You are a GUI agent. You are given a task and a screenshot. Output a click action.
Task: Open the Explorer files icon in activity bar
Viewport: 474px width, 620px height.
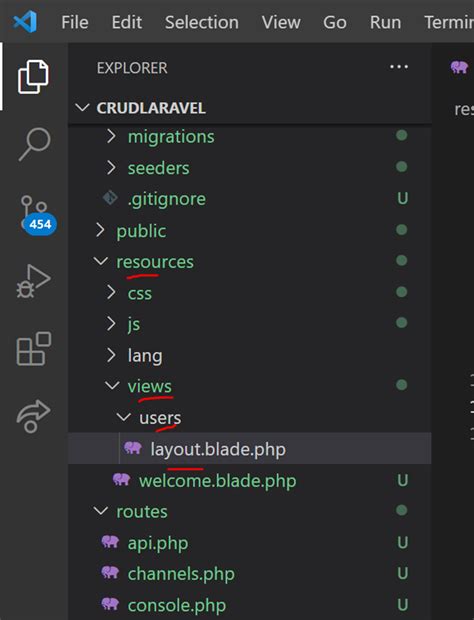33,77
